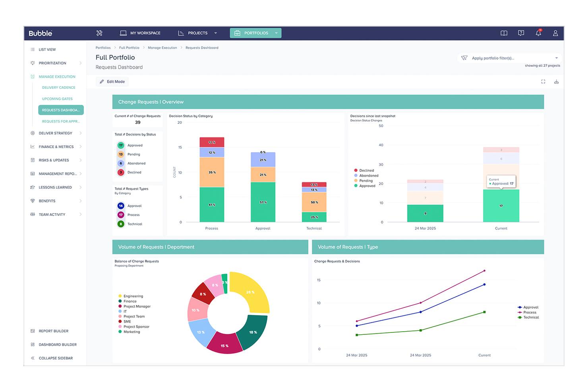Go to Full Portfolio breadcrumb
This screenshot has width=588, height=392.
pos(129,48)
